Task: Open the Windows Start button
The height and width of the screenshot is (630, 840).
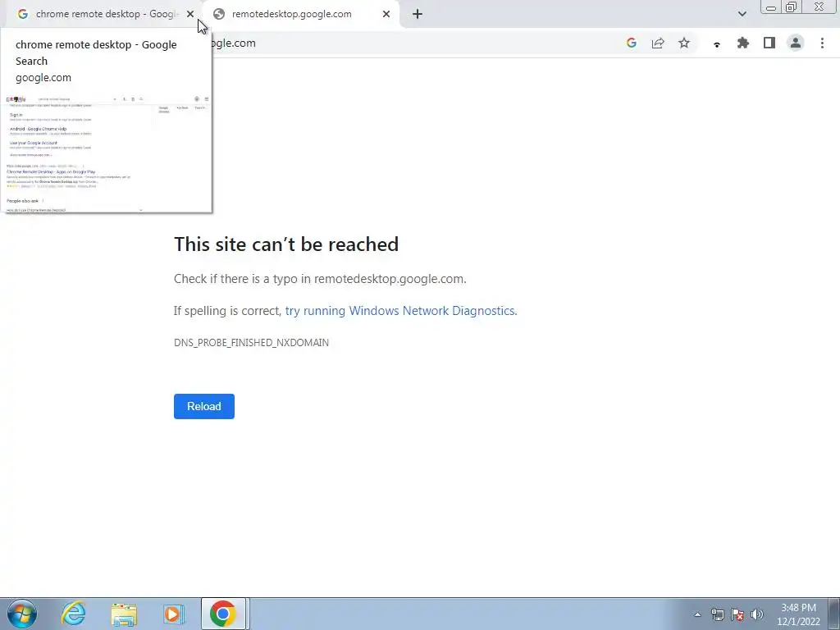Action: coord(22,614)
